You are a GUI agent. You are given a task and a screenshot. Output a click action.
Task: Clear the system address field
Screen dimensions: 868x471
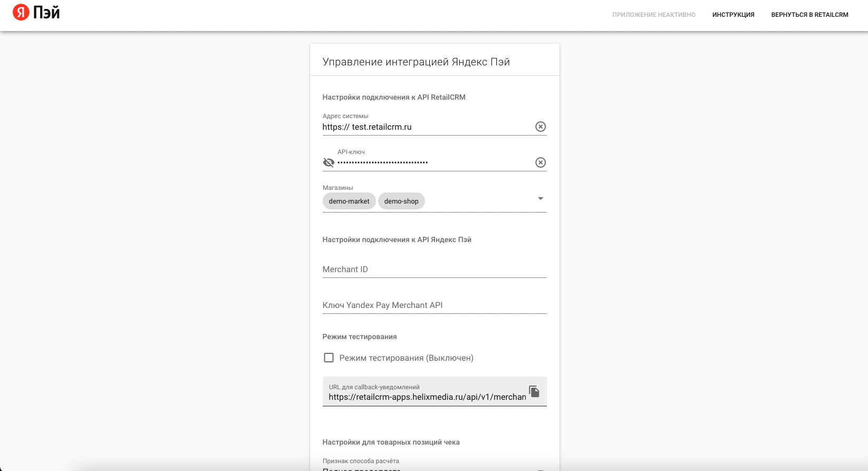tap(541, 127)
